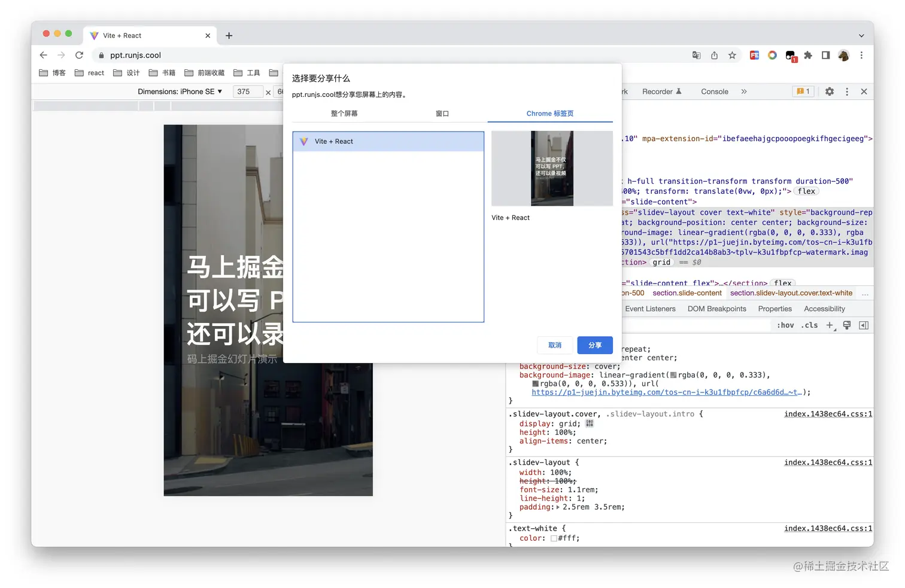Screen dimensions: 905x588
Task: Close the Vite + React browser tab
Action: coord(208,35)
